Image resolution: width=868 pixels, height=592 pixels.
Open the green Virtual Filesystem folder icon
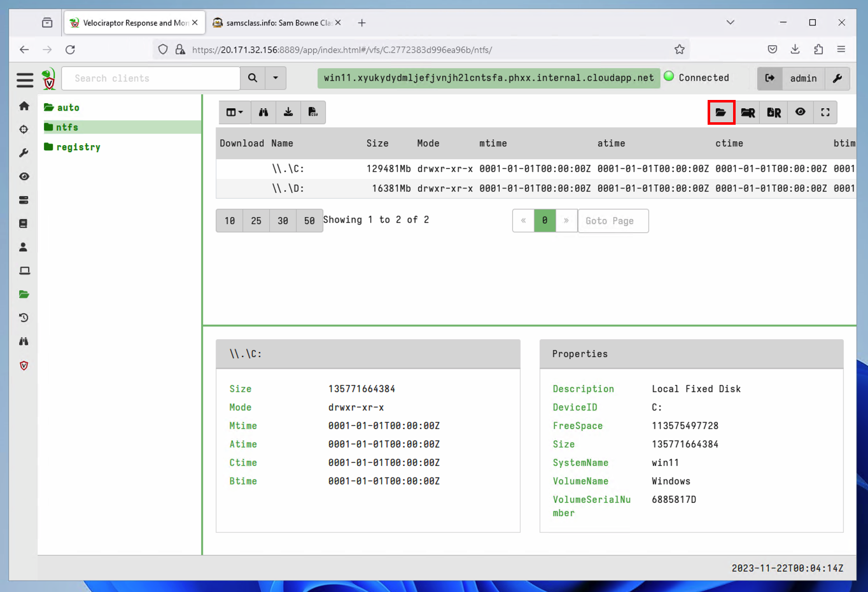click(x=24, y=294)
